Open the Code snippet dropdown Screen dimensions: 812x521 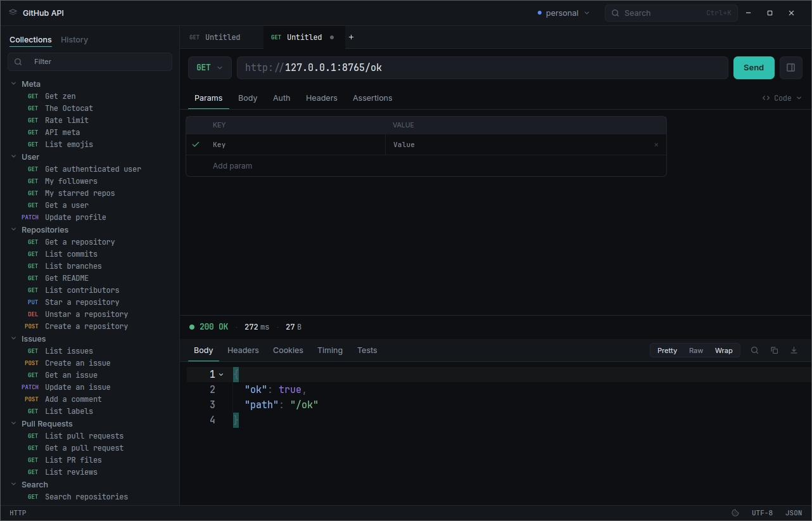[x=782, y=98]
